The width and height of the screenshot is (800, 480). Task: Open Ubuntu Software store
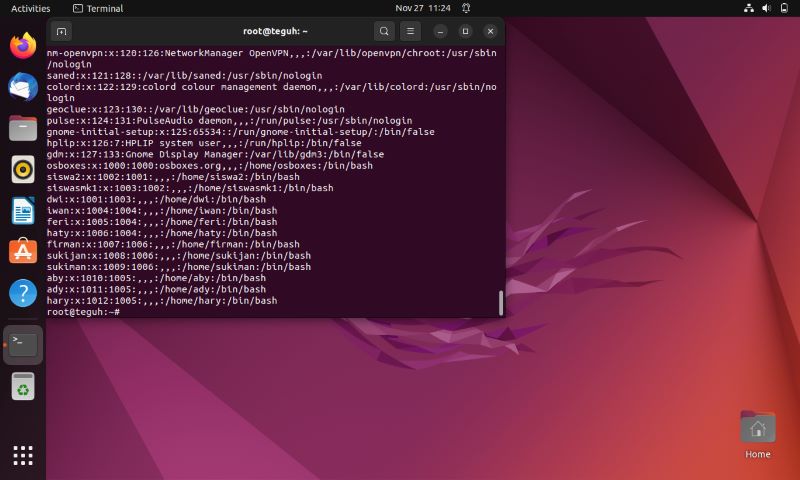[23, 251]
